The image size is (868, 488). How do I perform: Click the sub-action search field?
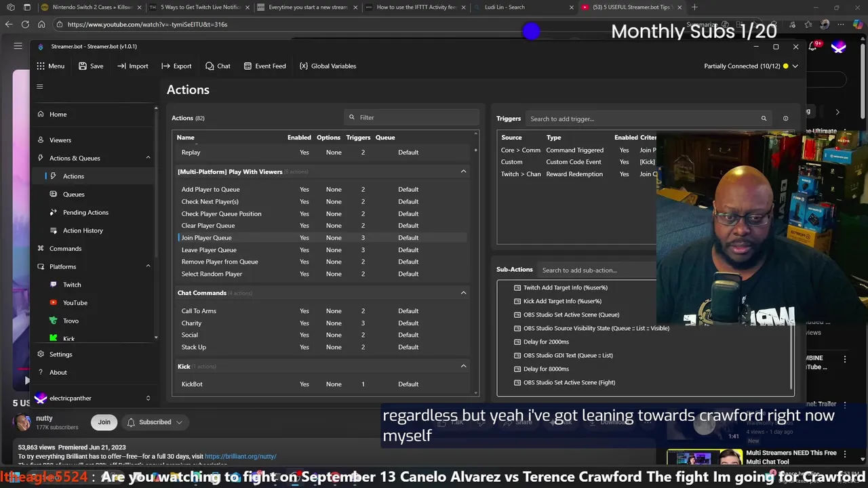click(x=597, y=270)
